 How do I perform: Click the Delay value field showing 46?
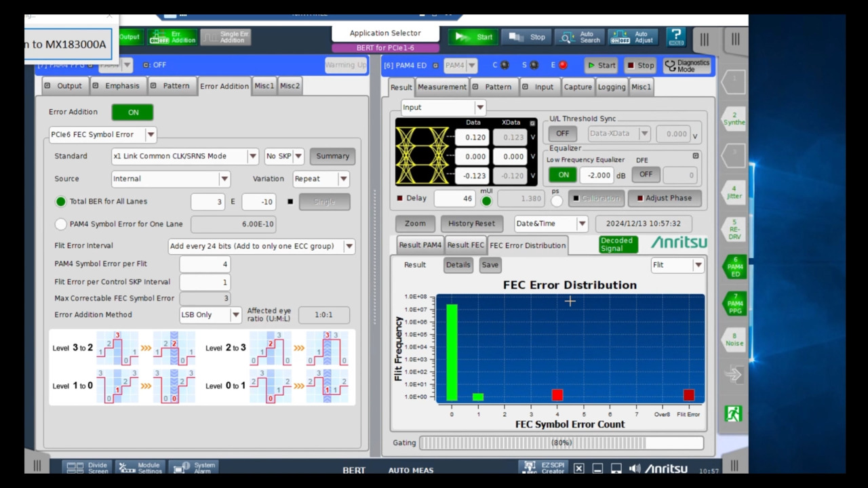[454, 198]
